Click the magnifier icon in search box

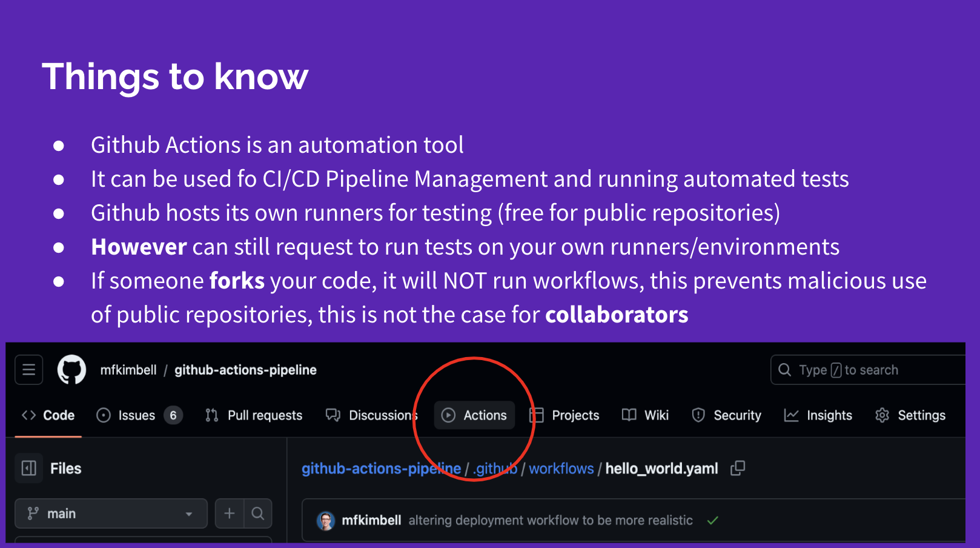(784, 370)
